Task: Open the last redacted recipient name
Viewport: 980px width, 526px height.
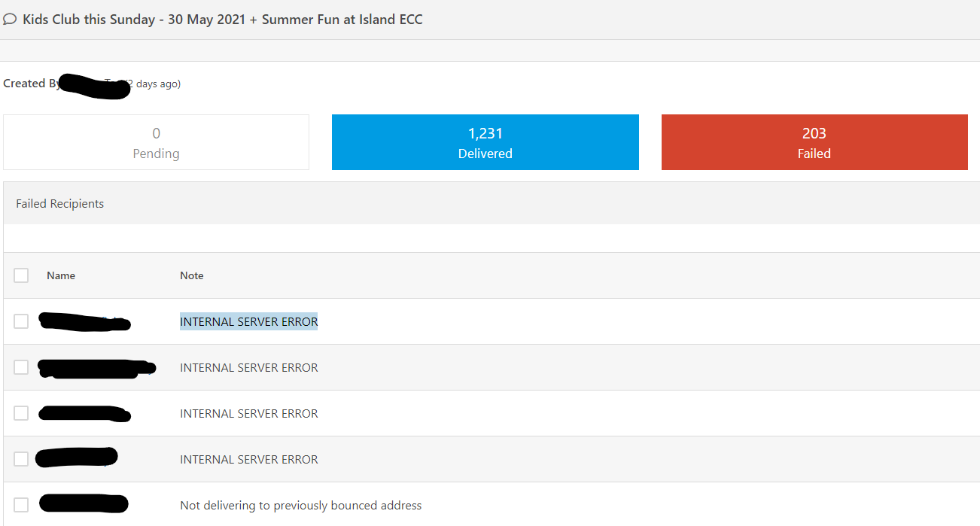Action: 84,503
